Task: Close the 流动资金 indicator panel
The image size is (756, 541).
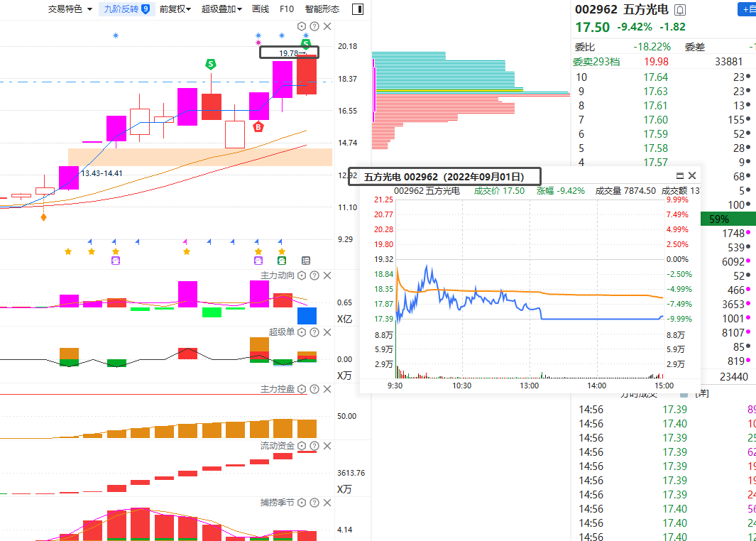Action: [x=327, y=446]
